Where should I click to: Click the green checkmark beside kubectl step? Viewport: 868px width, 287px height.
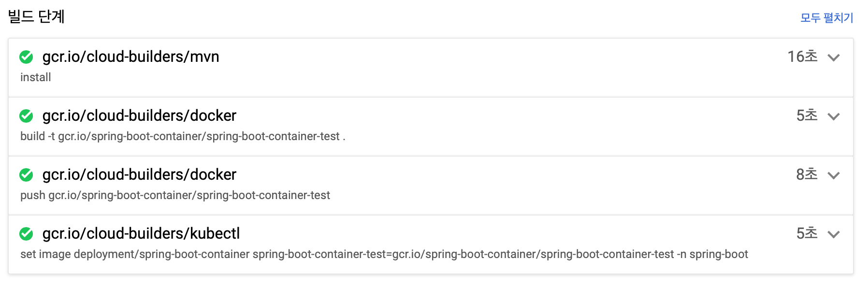(26, 234)
